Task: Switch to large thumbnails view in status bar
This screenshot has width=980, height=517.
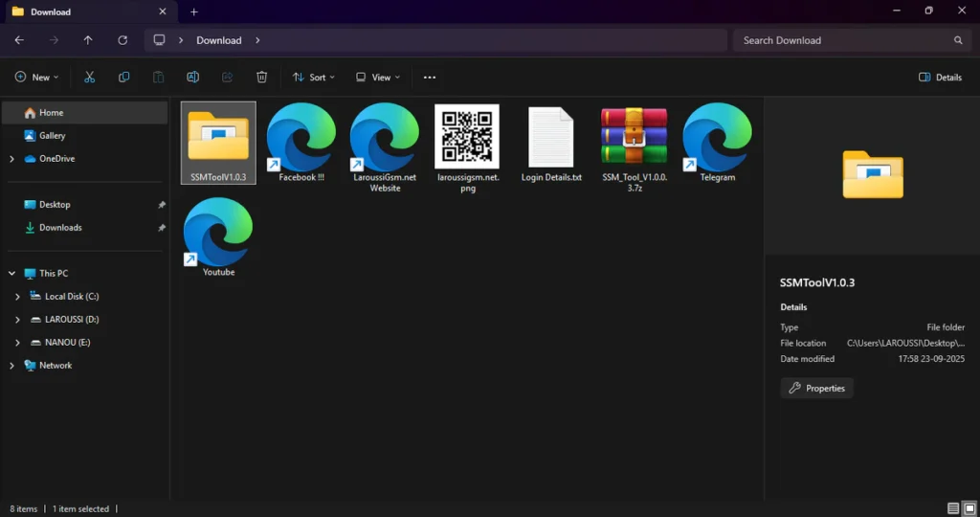Action: click(969, 508)
